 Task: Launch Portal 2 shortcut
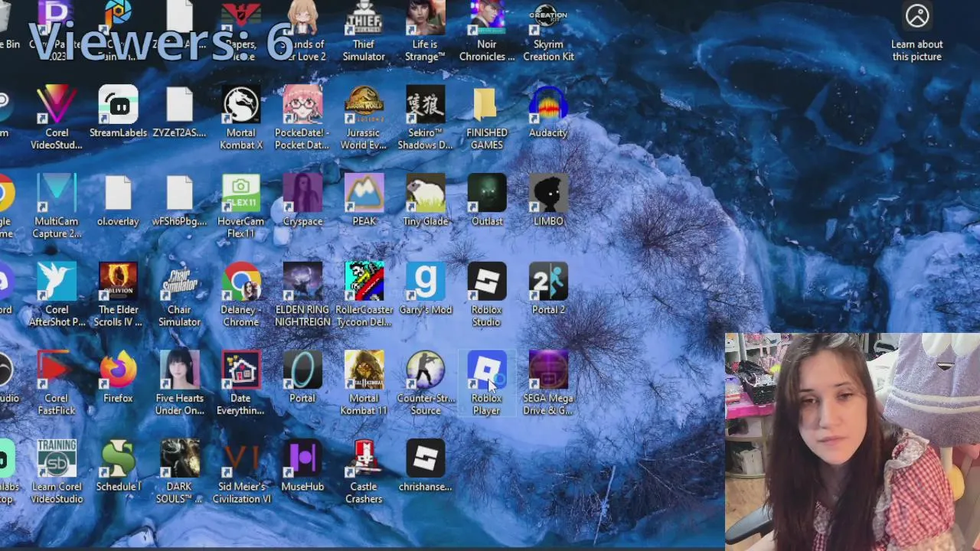[x=548, y=289]
